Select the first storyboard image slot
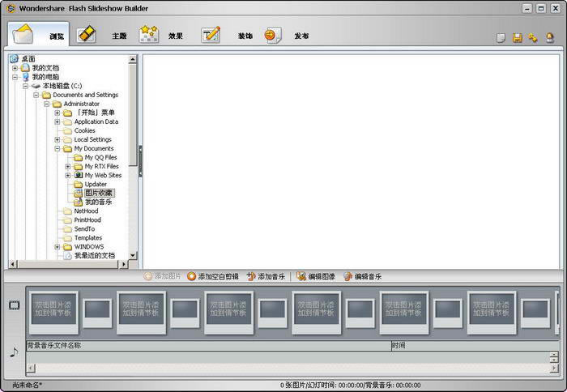Screen dimensions: 567x392 coord(53,313)
